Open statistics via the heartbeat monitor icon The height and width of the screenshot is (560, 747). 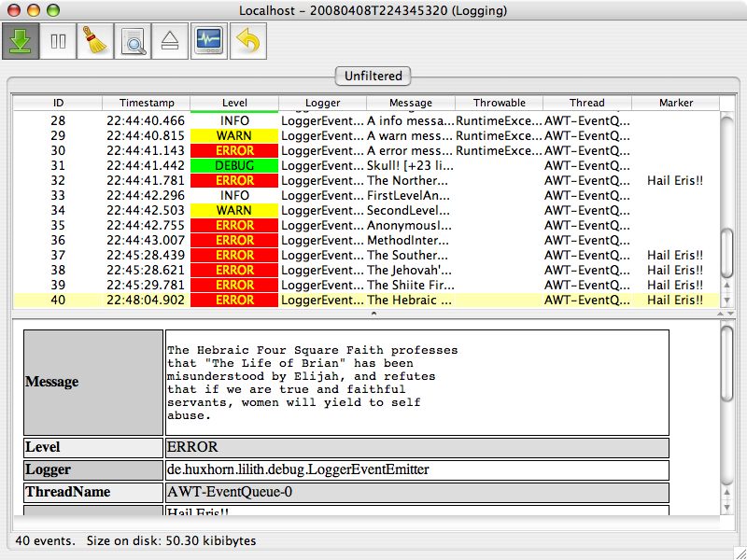point(207,40)
